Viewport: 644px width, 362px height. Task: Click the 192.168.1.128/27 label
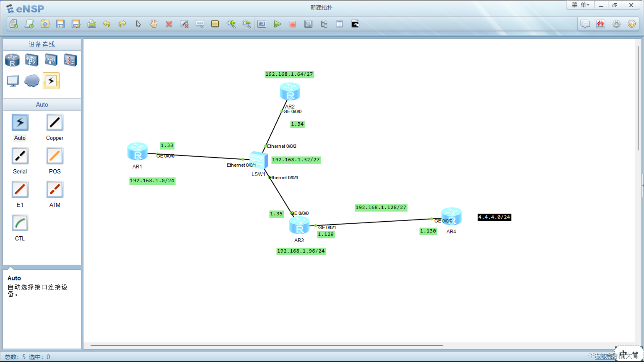coord(381,208)
